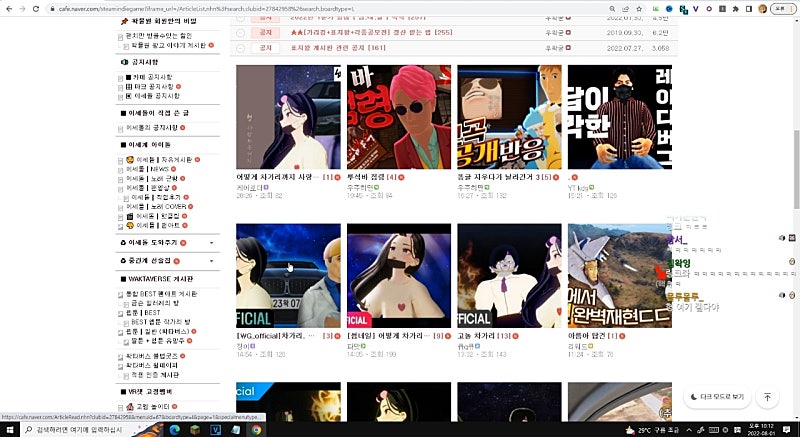This screenshot has height=437, width=800.
Task: Open the 왁타버스 불법굿즈 board
Action: click(x=153, y=356)
